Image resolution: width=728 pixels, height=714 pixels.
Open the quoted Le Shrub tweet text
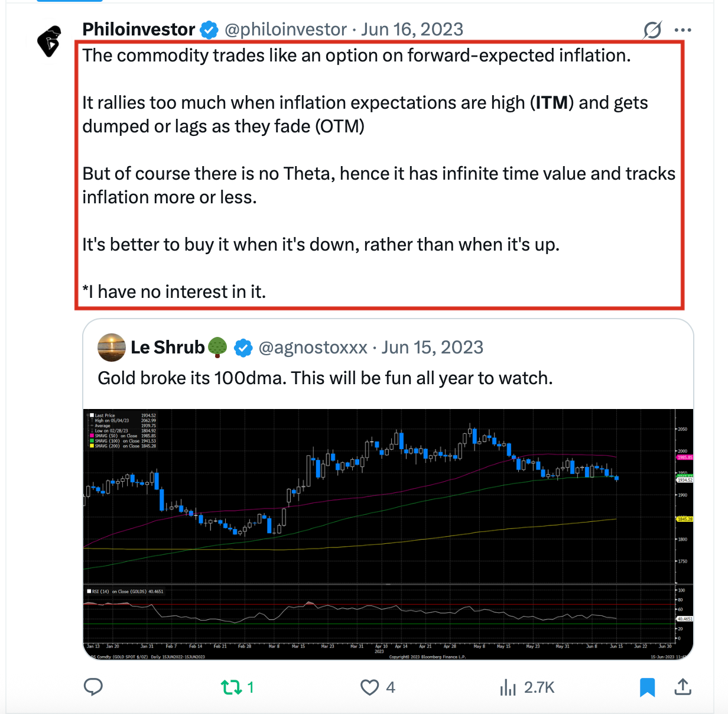point(325,378)
